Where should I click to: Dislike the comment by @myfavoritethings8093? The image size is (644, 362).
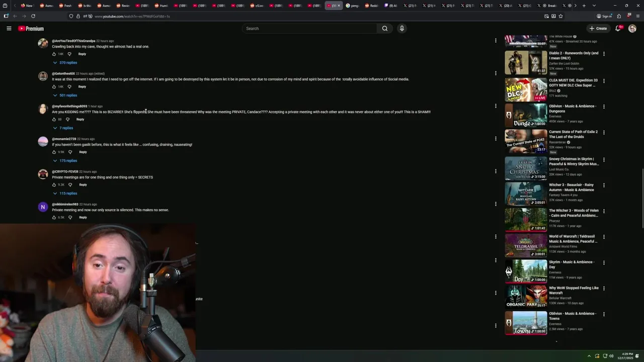click(x=68, y=119)
